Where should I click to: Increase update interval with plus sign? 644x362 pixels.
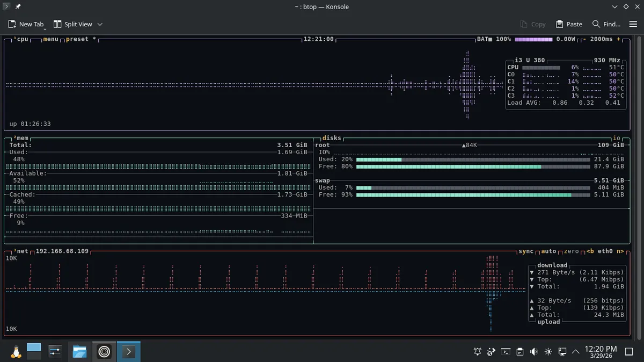[618, 39]
